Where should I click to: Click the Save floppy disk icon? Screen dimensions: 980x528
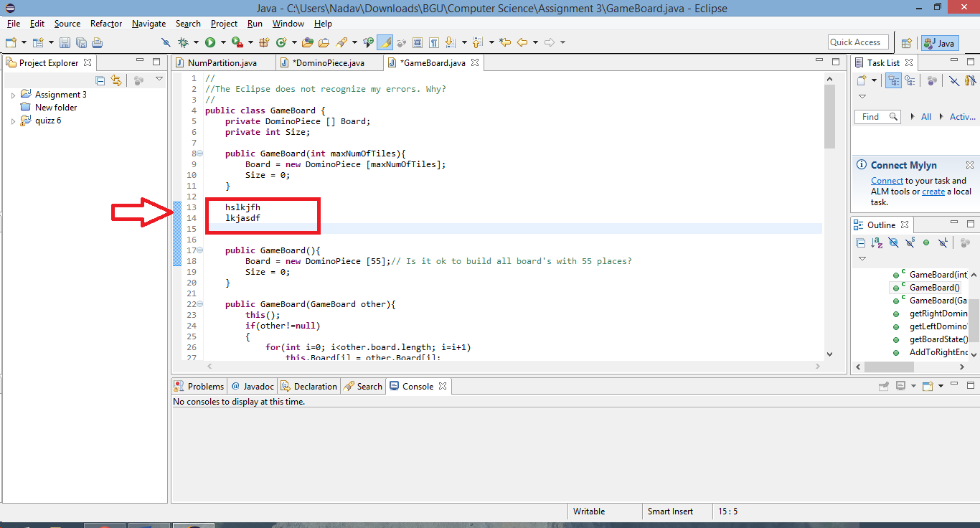point(65,42)
